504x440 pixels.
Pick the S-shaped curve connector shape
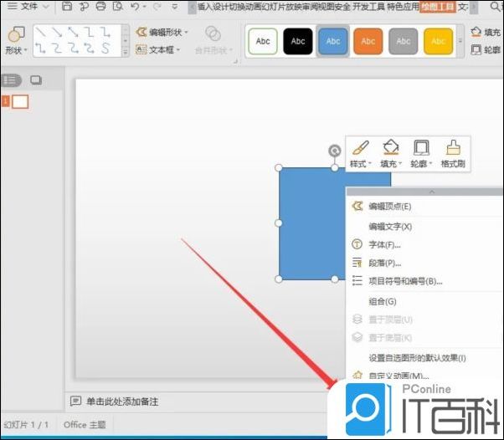pyautogui.click(x=105, y=49)
